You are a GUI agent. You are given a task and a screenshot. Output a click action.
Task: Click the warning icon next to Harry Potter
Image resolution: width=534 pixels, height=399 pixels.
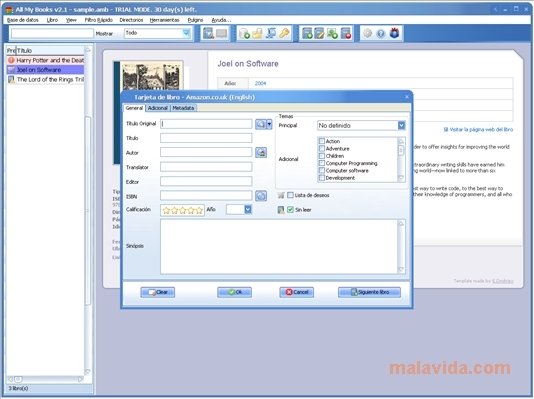coord(11,60)
